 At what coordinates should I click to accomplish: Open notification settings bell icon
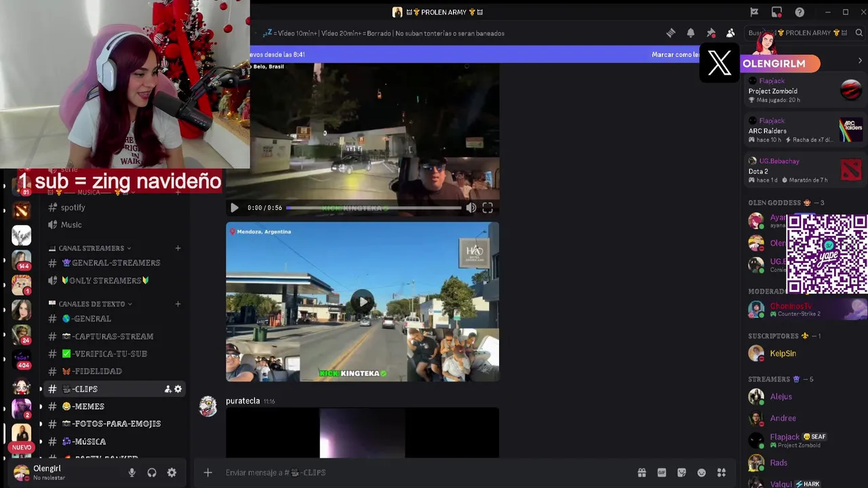[x=690, y=33]
